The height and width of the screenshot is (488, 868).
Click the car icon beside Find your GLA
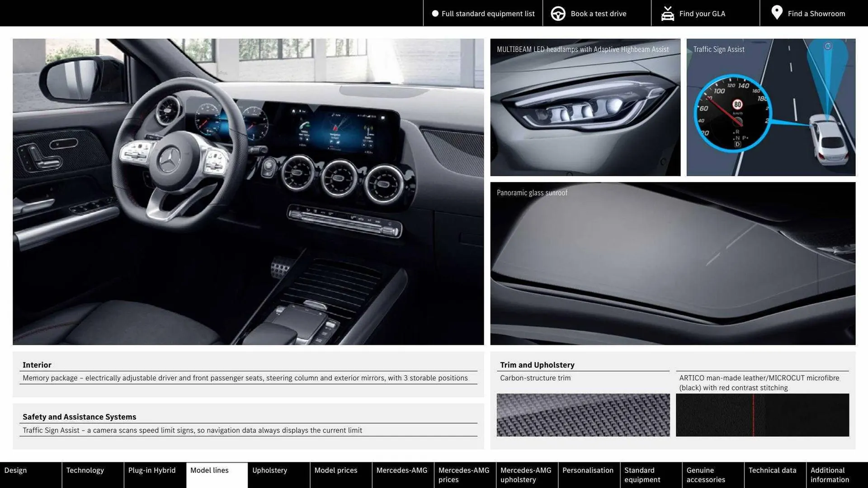667,13
